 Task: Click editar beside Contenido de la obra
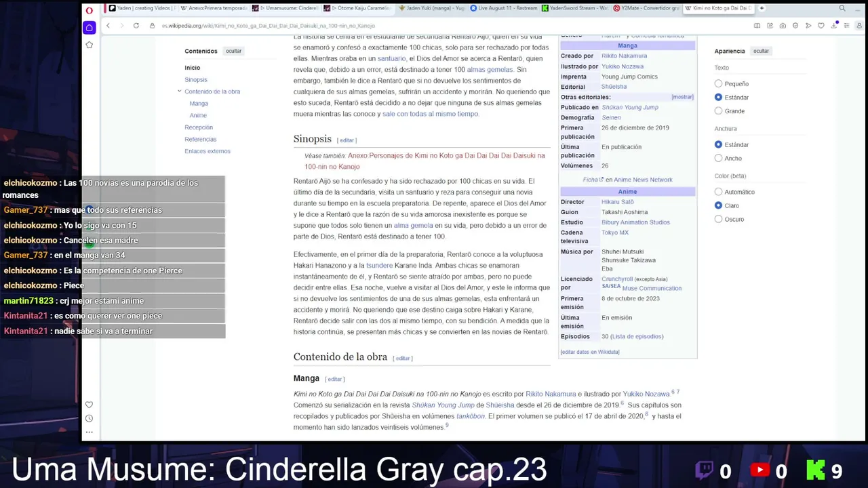[x=403, y=359]
